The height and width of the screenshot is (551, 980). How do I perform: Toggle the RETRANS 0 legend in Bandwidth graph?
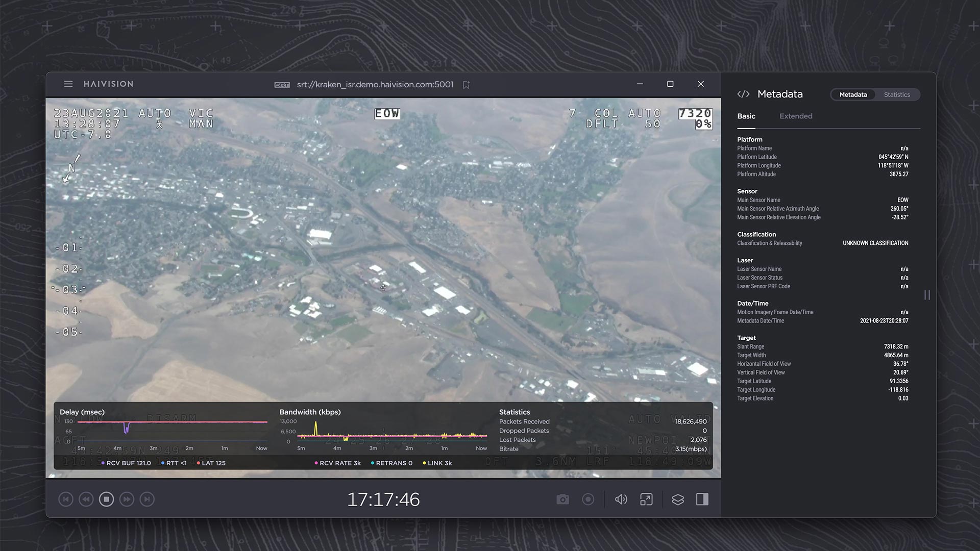click(391, 463)
